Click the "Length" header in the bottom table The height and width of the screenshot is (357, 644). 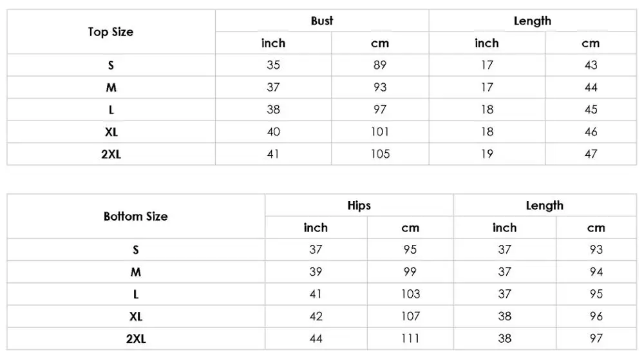pyautogui.click(x=544, y=206)
